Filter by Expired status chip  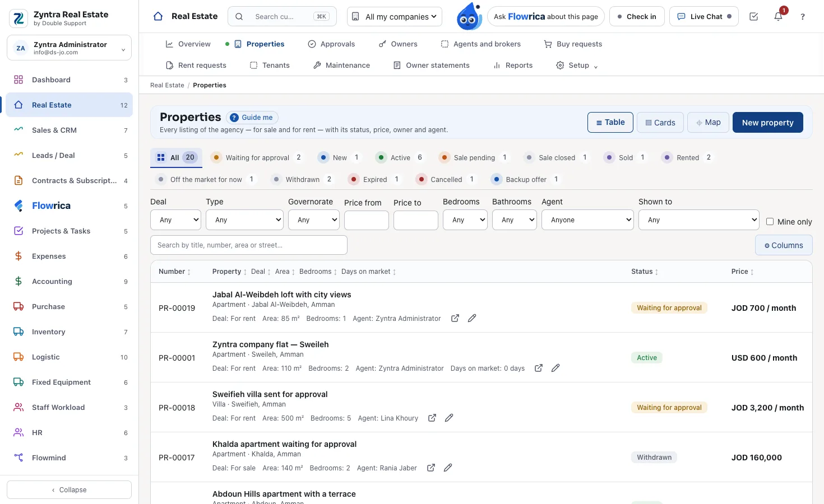374,179
